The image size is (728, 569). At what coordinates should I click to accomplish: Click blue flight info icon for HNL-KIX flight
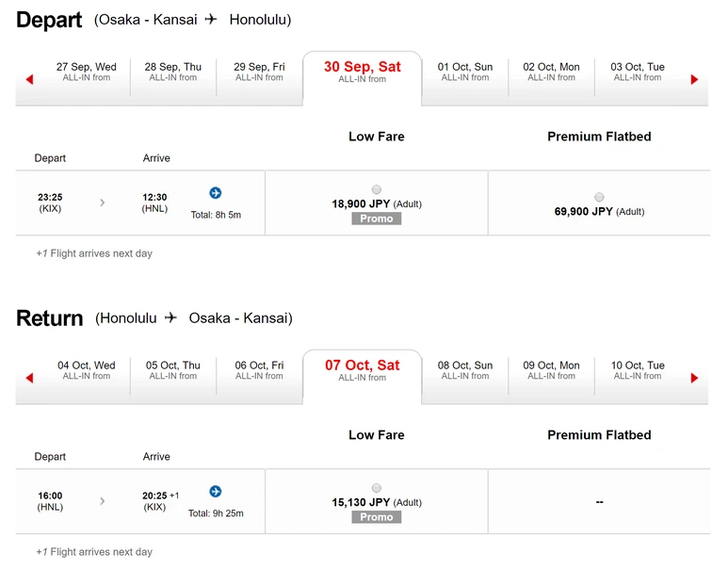(216, 492)
